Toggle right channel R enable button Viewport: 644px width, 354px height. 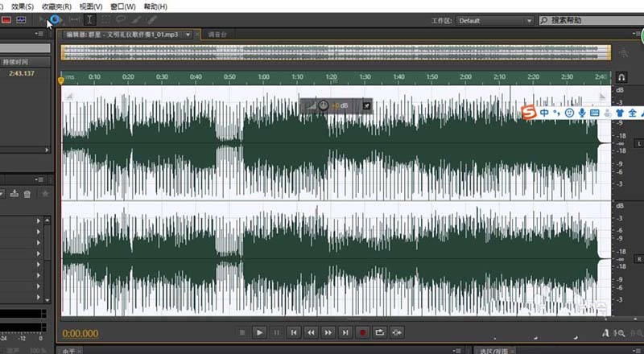pos(638,258)
